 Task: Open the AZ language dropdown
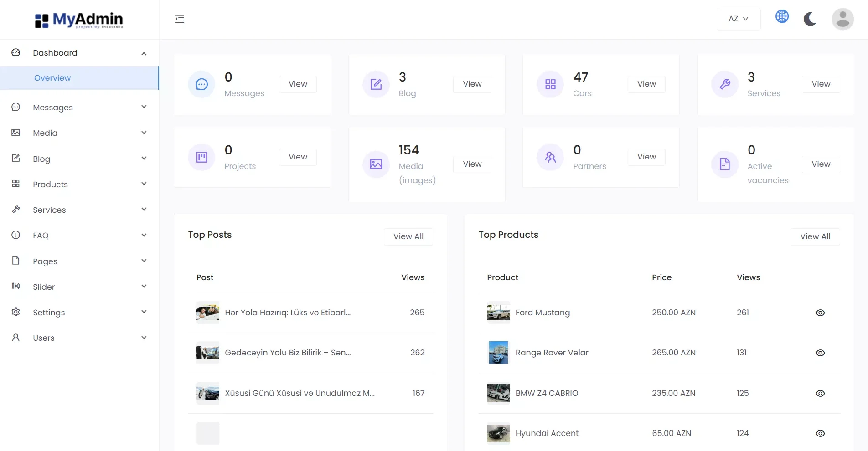(x=738, y=19)
